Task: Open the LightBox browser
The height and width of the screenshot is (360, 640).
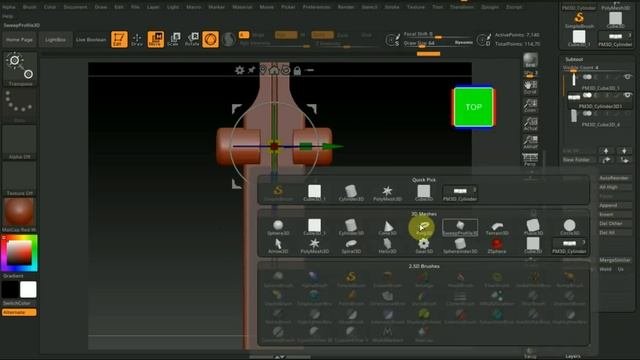Action: [x=56, y=40]
